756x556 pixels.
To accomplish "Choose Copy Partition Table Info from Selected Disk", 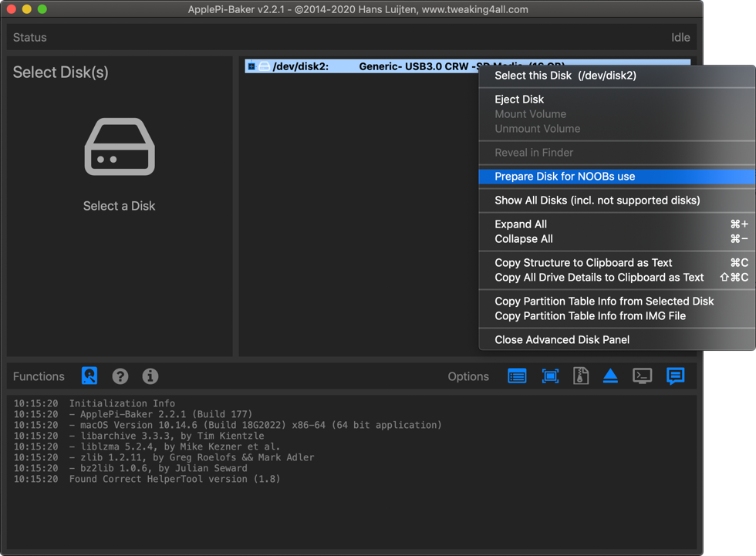I will pos(616,301).
